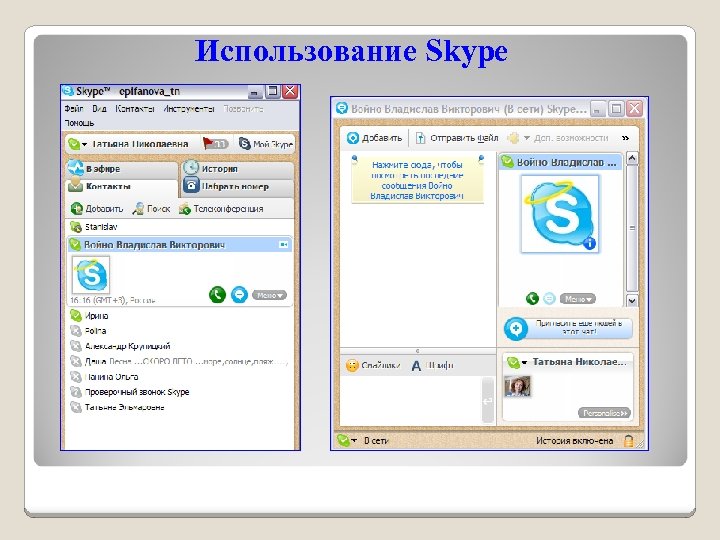Click the video camera icon on selected contact
The width and height of the screenshot is (720, 540).
pos(284,245)
